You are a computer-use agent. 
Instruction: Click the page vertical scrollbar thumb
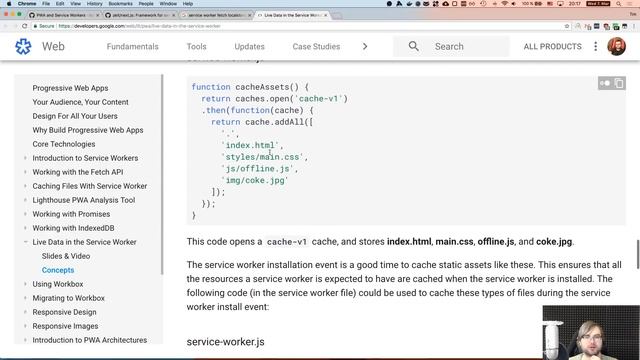pos(638,255)
